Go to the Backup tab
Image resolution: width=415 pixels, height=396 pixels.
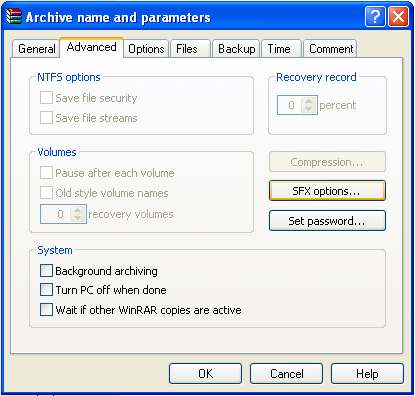pos(236,49)
